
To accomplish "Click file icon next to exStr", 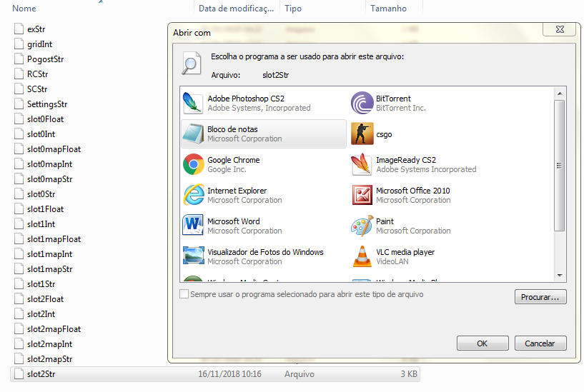I will 19,29.
